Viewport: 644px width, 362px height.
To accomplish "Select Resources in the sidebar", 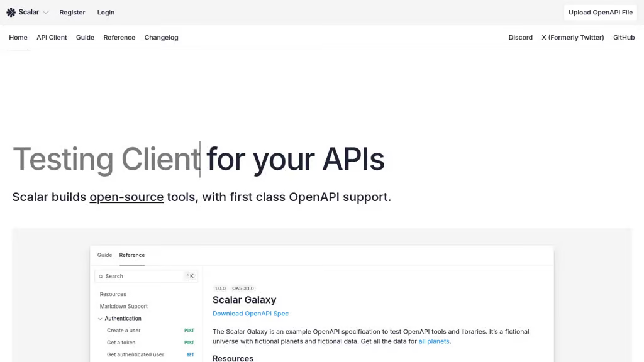I will [x=113, y=294].
